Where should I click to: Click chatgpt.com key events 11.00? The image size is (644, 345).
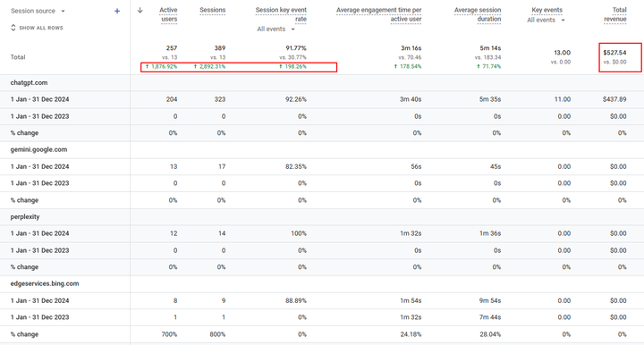tap(563, 99)
